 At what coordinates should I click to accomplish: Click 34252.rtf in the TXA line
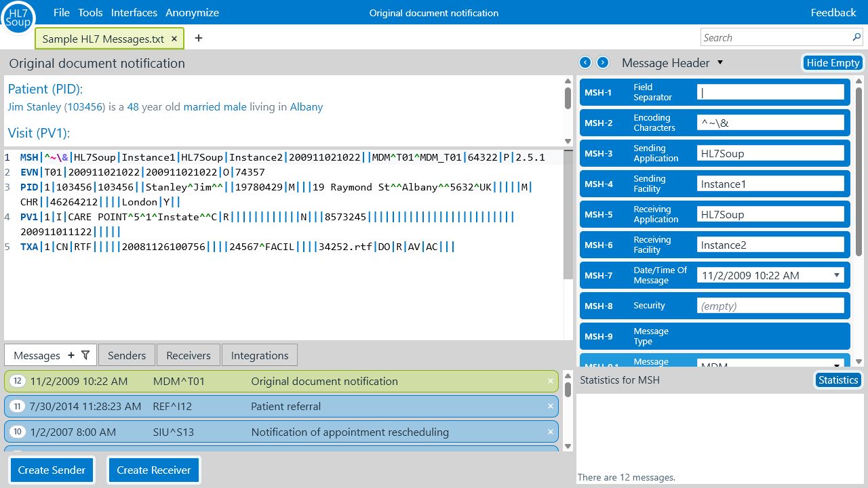point(345,247)
